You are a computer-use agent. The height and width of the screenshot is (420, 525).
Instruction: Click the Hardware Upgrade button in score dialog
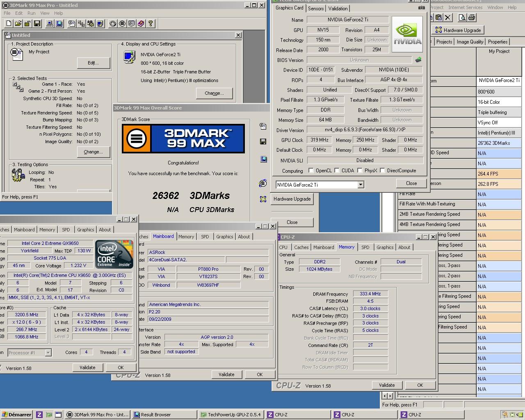[x=292, y=199]
